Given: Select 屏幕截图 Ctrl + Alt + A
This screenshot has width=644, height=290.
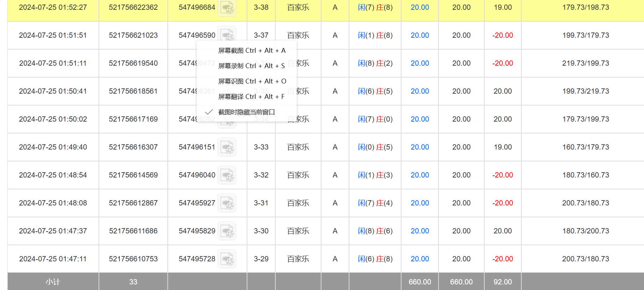Looking at the screenshot, I should (x=252, y=51).
